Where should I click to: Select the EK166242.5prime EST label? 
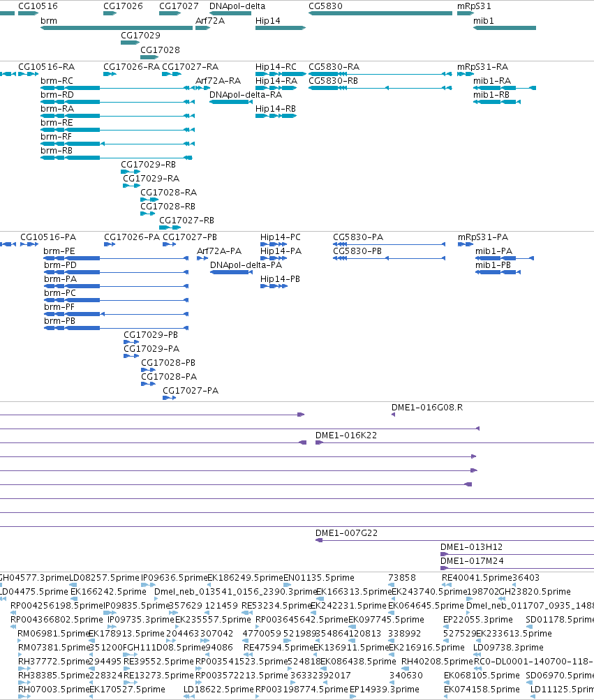108,592
